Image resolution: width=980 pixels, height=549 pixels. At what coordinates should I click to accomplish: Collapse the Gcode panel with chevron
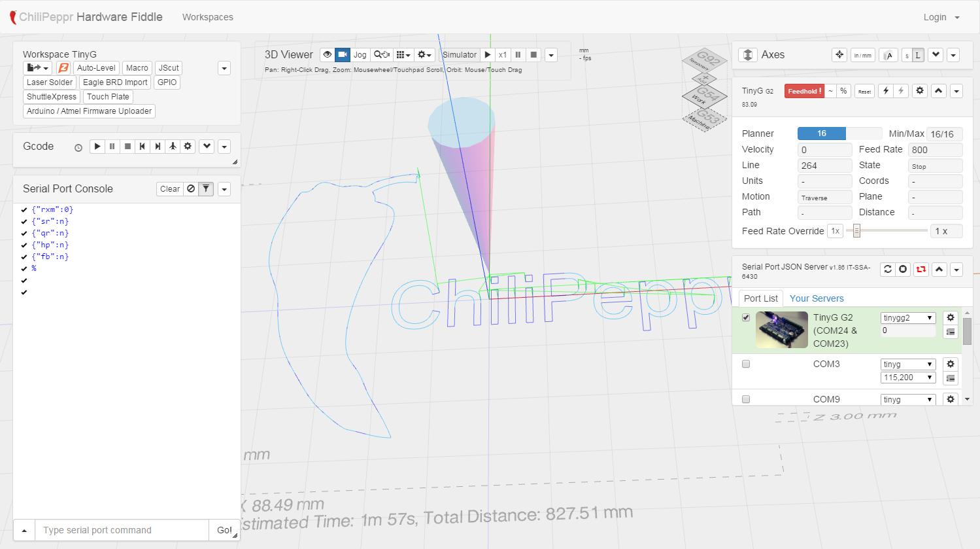[207, 147]
